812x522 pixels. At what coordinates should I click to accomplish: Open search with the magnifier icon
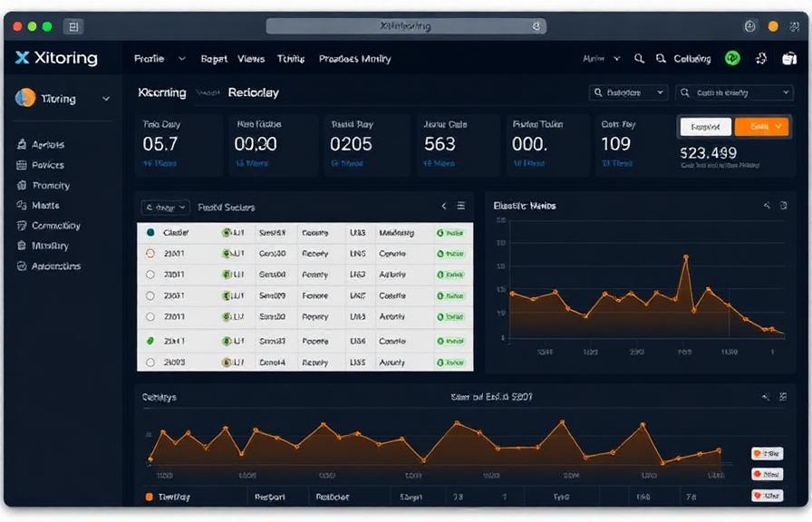[640, 57]
